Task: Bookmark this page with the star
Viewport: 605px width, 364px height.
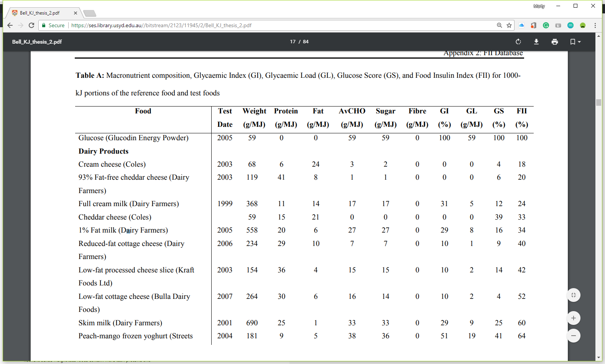Action: pyautogui.click(x=509, y=25)
